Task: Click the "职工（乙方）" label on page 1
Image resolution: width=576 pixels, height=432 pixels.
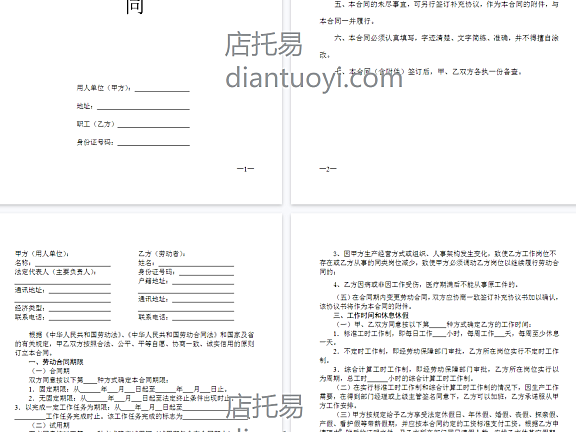Action: click(96, 124)
